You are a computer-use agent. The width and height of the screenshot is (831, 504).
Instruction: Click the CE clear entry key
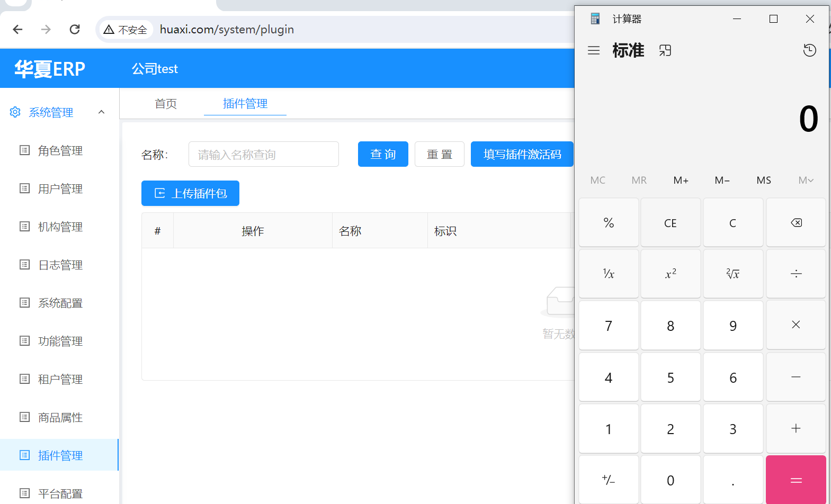coord(671,222)
